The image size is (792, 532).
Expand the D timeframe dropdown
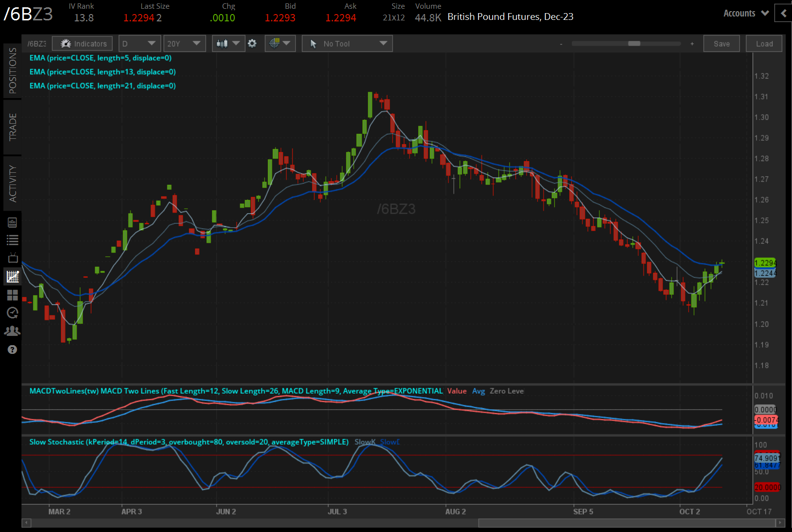pos(139,44)
